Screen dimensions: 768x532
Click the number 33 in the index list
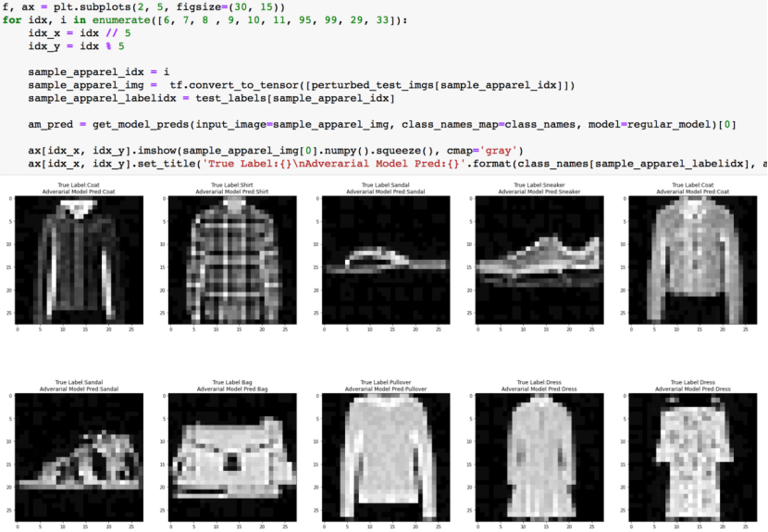pos(382,20)
